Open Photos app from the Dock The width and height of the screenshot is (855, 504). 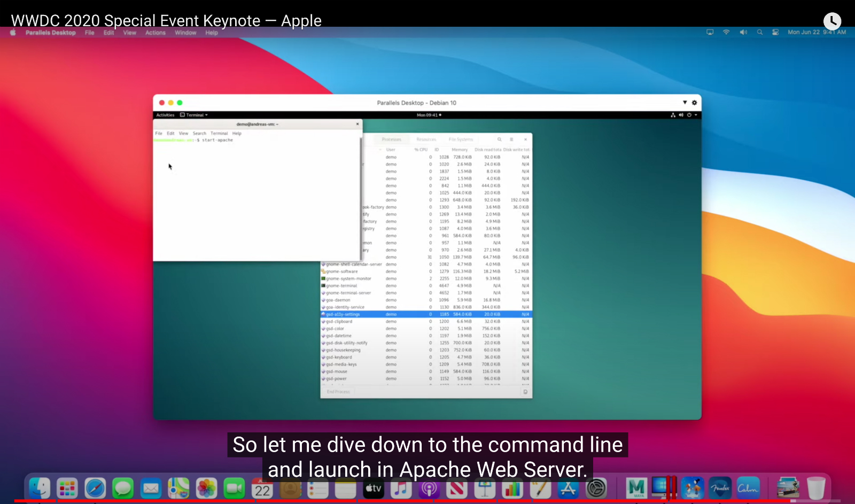point(206,488)
